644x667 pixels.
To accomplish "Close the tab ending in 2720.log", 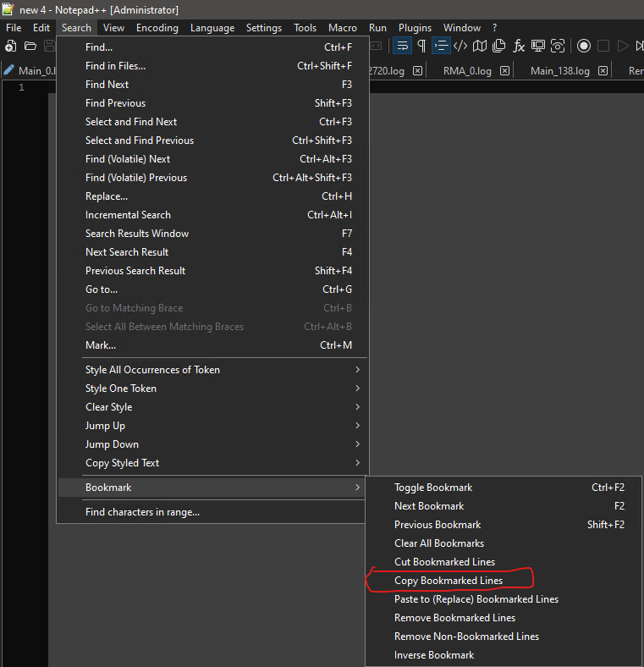I will click(x=418, y=70).
